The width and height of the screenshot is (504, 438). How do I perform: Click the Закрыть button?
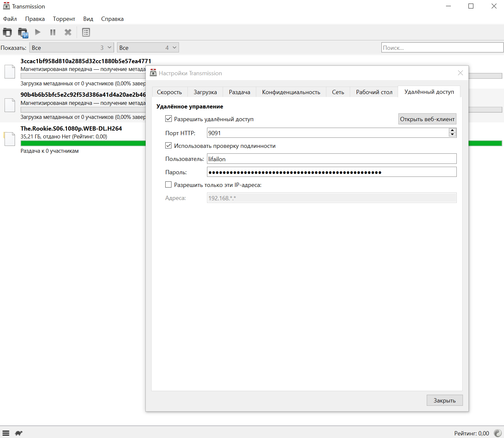(445, 400)
